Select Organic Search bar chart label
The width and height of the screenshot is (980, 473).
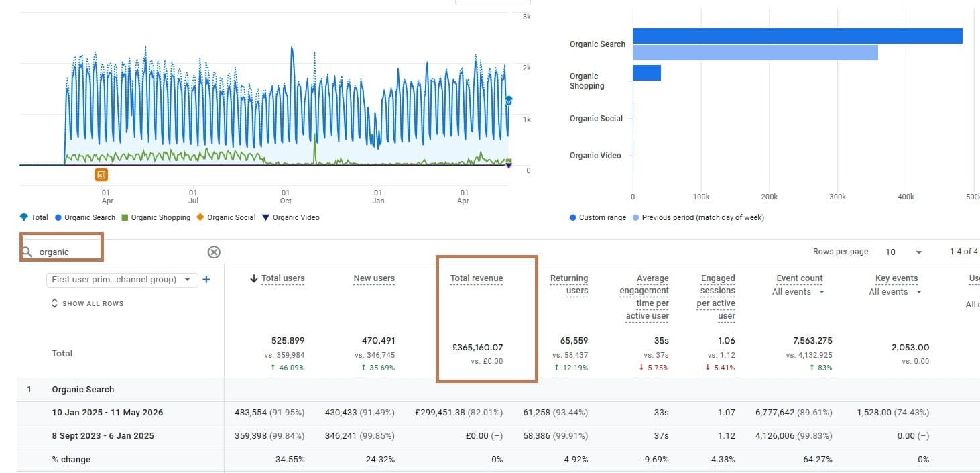597,44
